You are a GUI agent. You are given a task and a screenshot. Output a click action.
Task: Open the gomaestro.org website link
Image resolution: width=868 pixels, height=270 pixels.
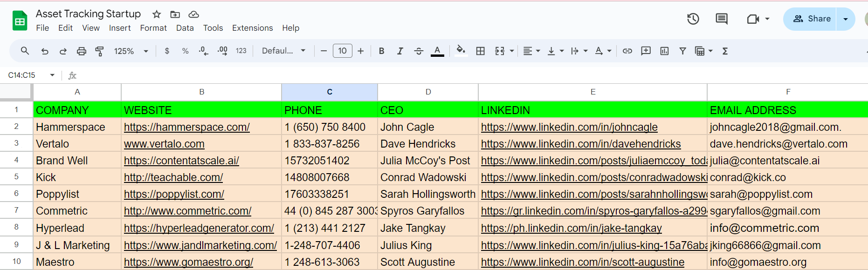coord(188,262)
